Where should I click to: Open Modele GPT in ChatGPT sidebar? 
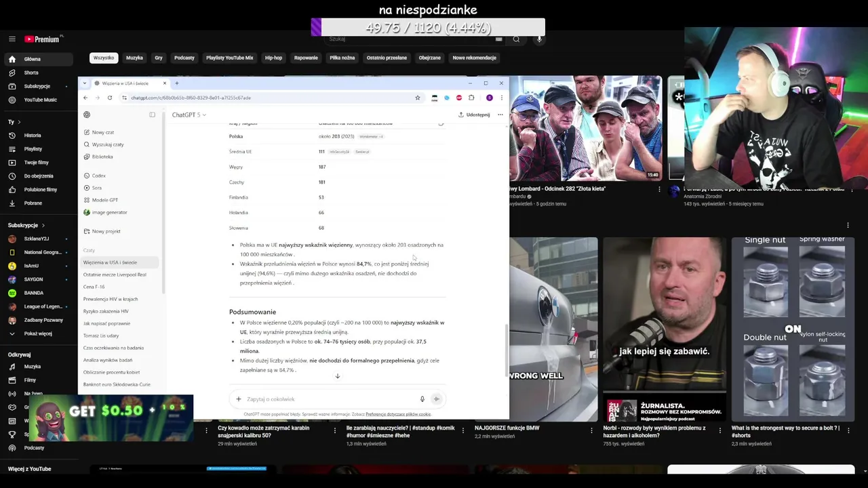pyautogui.click(x=105, y=200)
